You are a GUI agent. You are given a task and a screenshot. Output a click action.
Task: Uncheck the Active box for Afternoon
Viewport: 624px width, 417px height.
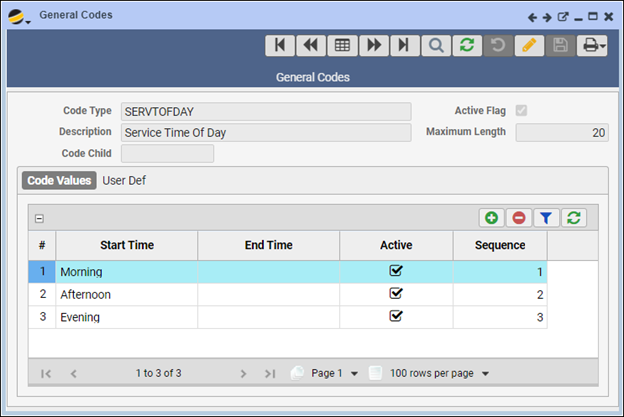pyautogui.click(x=396, y=294)
